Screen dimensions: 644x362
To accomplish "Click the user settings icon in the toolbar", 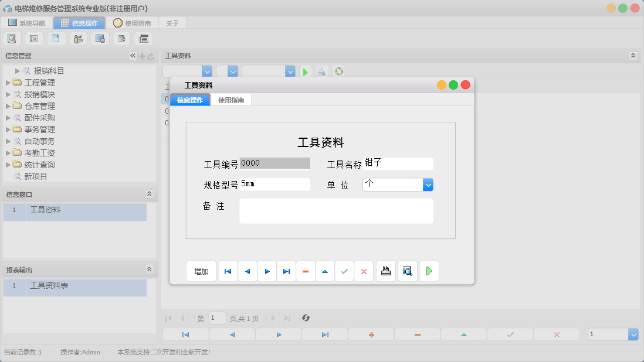I will [x=78, y=38].
